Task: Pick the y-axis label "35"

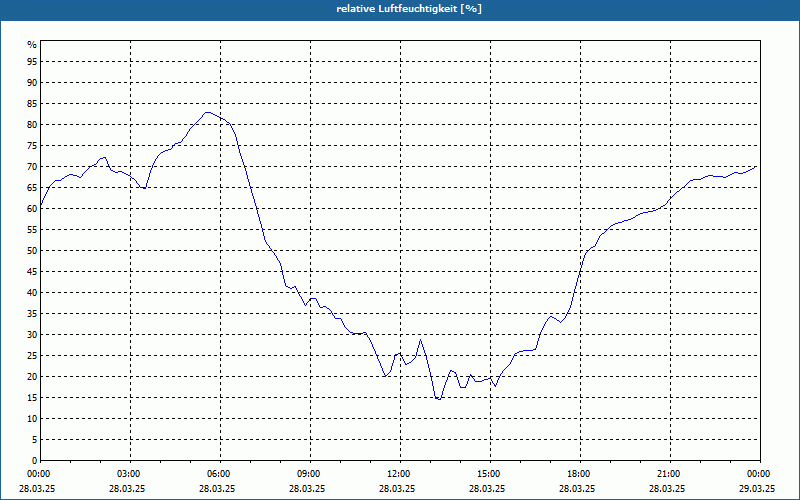Action: pyautogui.click(x=32, y=314)
